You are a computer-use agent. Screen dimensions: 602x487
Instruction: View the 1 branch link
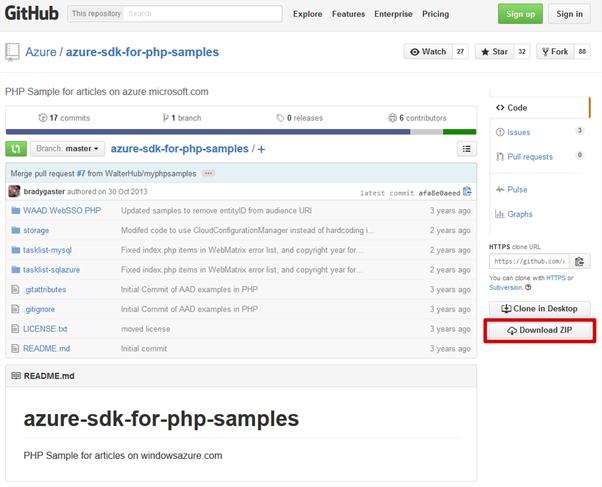click(x=182, y=118)
